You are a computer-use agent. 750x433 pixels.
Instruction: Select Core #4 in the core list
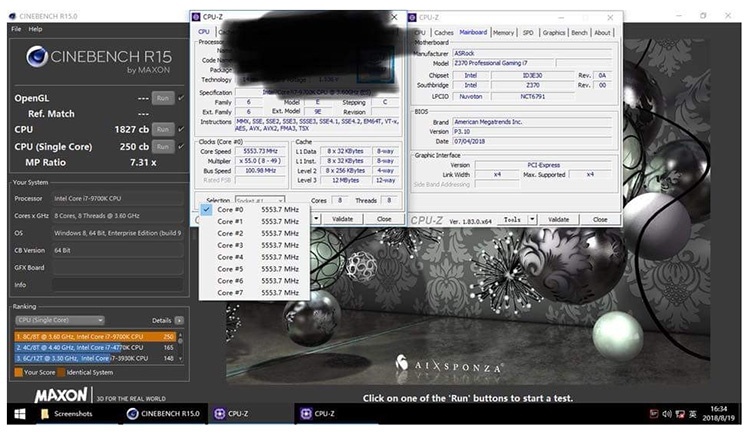click(254, 257)
